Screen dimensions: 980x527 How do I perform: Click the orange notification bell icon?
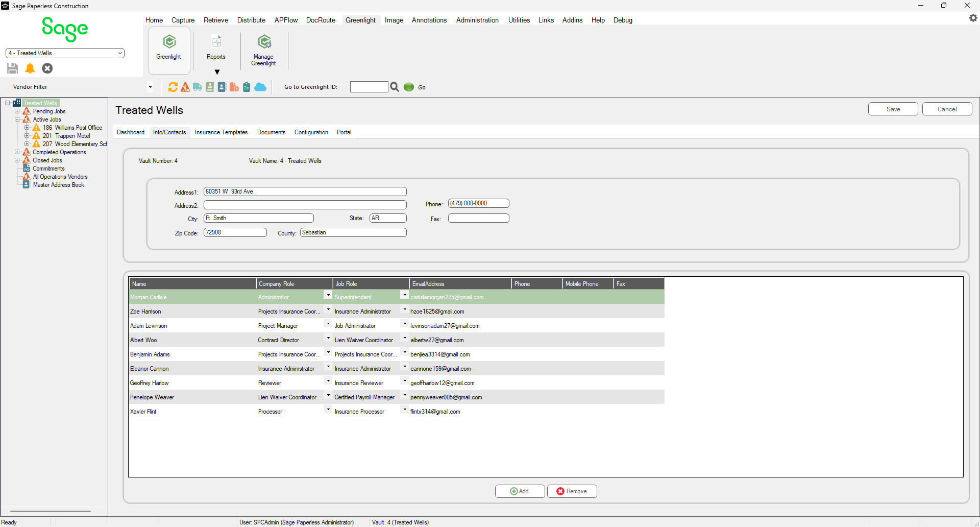coord(30,68)
